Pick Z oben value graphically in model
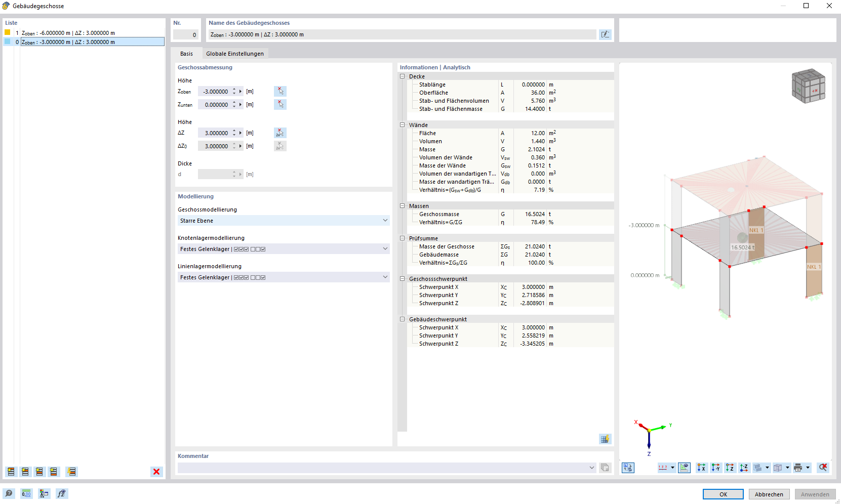Viewport: 841px width, 504px height. click(280, 91)
